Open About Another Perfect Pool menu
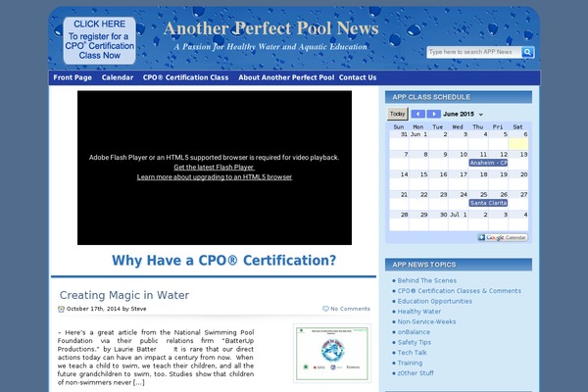Screen dimensions: 588x392 [x=286, y=77]
